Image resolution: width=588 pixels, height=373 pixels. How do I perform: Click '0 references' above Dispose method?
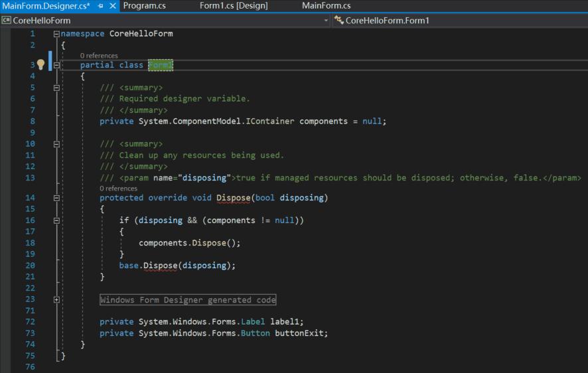pos(119,188)
